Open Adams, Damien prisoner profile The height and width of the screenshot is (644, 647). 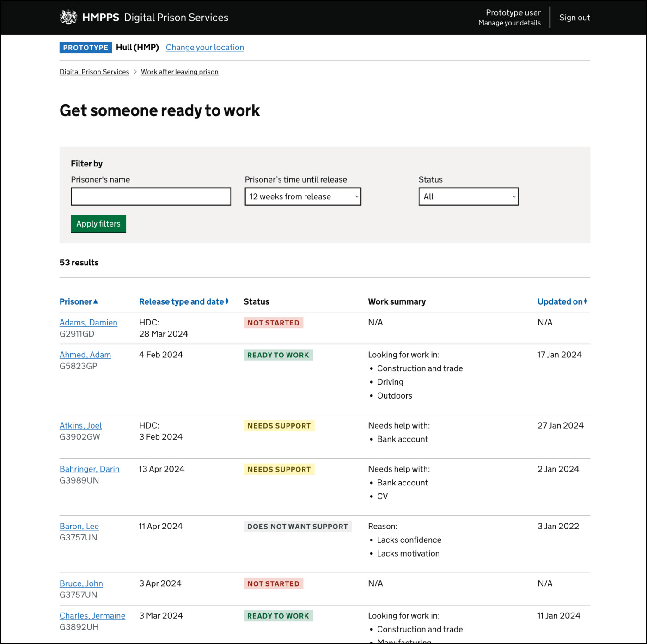(x=88, y=323)
